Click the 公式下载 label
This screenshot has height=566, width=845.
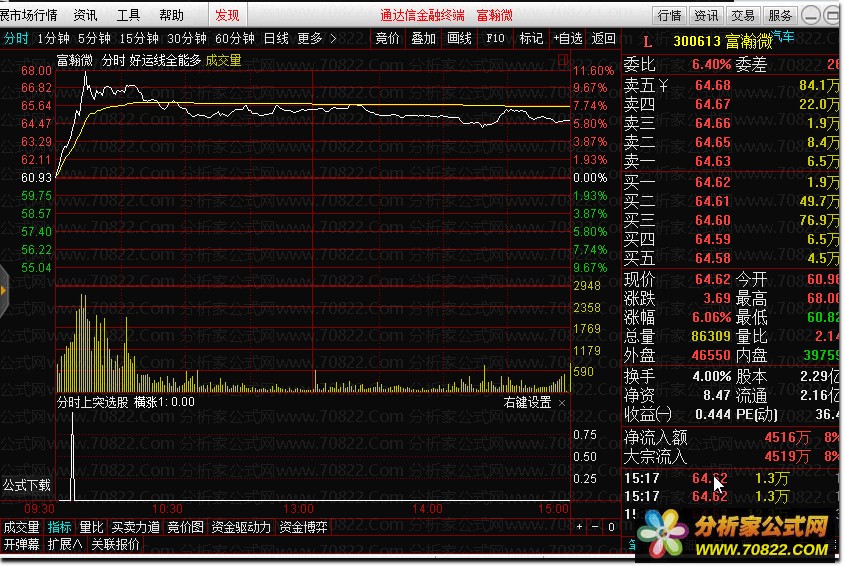click(x=26, y=485)
